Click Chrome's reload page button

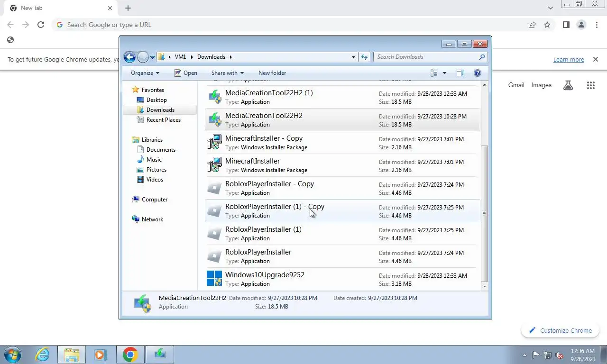(41, 25)
